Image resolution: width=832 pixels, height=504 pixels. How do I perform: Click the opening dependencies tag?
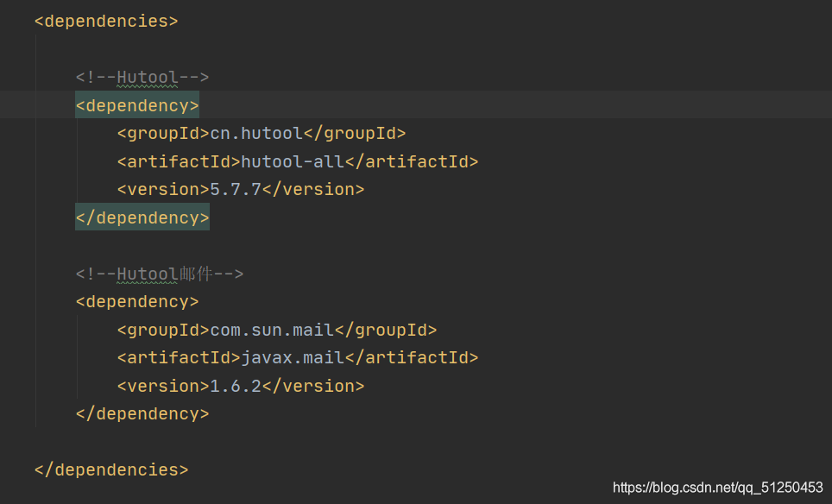106,22
